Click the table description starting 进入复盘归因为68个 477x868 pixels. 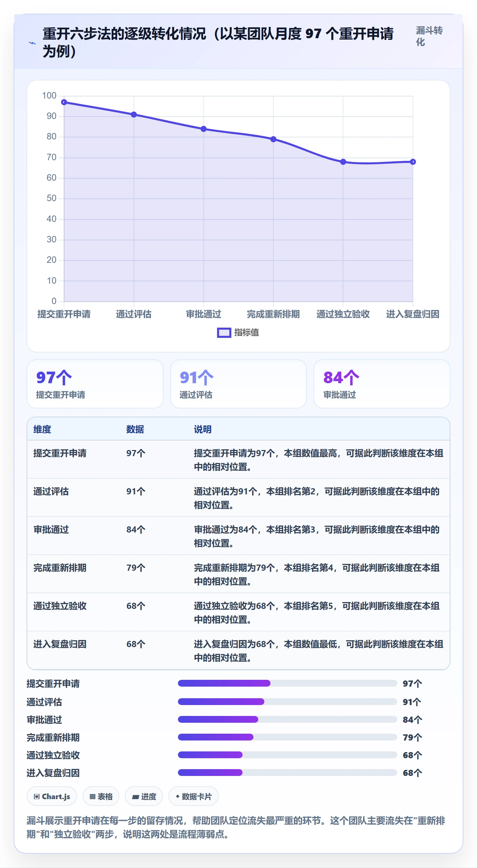319,650
